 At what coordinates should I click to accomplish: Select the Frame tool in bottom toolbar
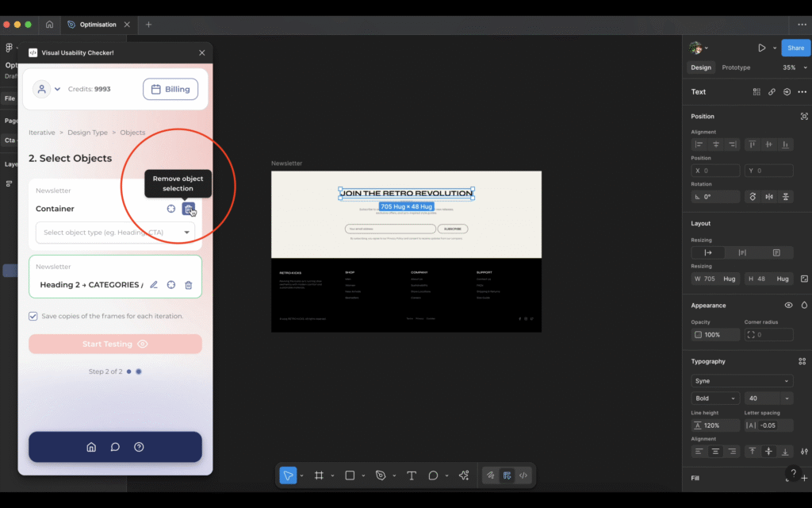(319, 475)
